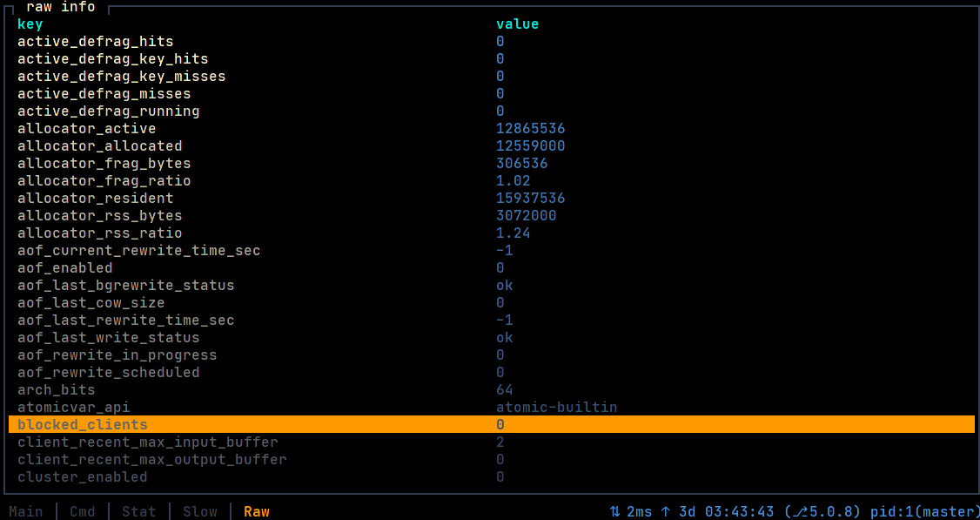Image resolution: width=980 pixels, height=520 pixels.
Task: Select the active_defrag_hits row
Action: (x=492, y=41)
